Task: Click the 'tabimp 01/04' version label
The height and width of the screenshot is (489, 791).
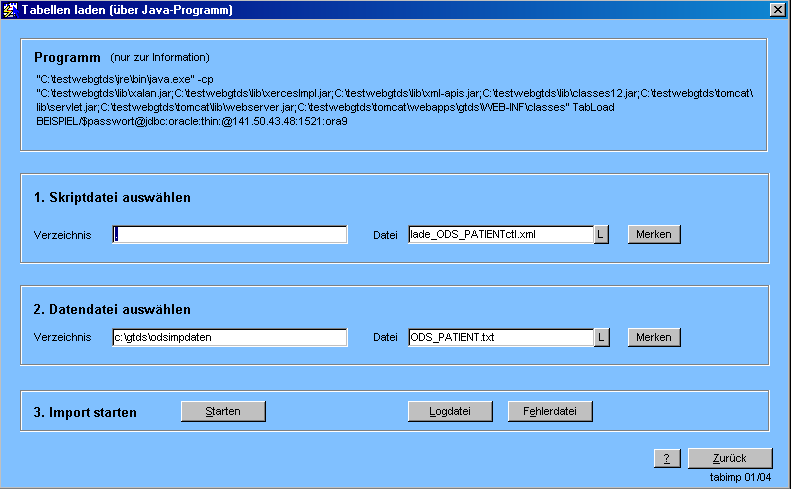Action: point(741,477)
